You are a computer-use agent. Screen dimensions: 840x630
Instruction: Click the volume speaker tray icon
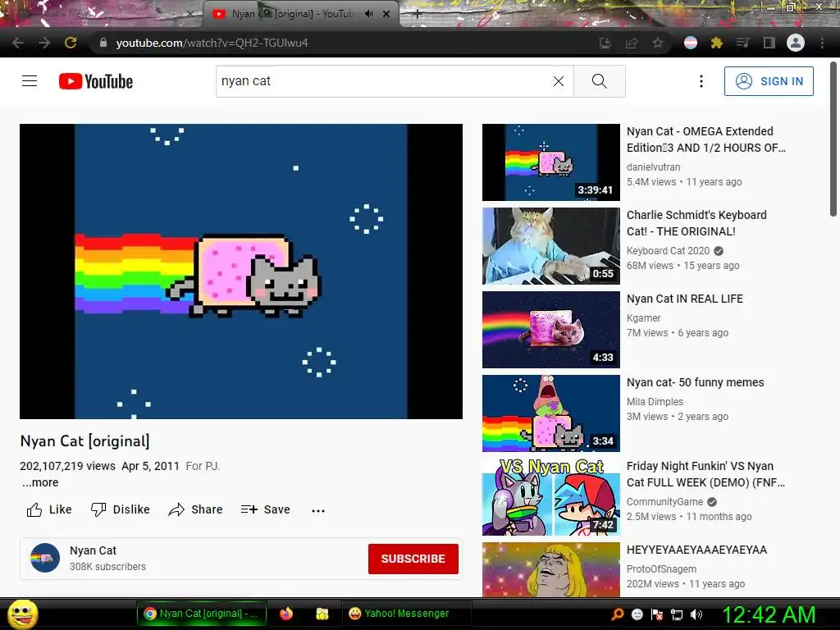696,614
